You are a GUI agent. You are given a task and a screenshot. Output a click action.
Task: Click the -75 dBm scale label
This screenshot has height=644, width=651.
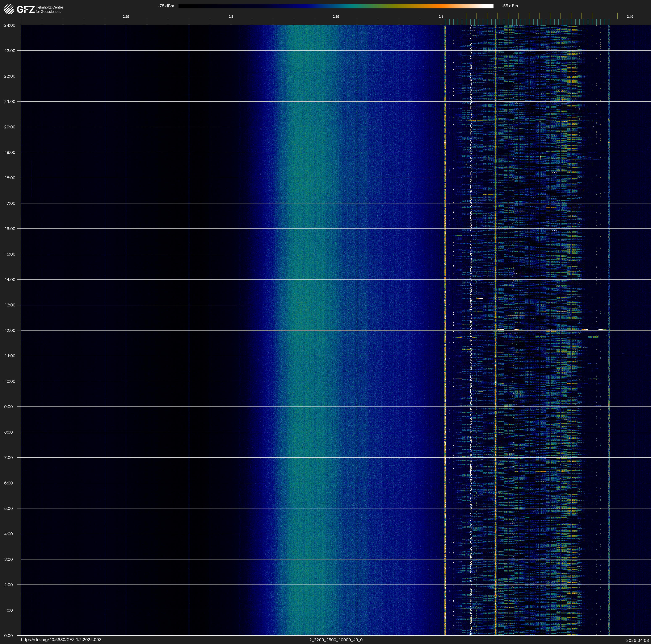(166, 6)
